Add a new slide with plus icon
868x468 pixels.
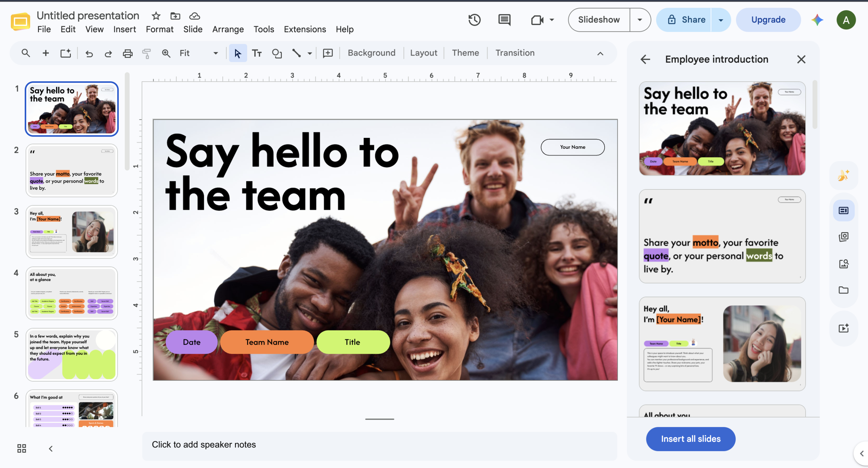pyautogui.click(x=46, y=53)
